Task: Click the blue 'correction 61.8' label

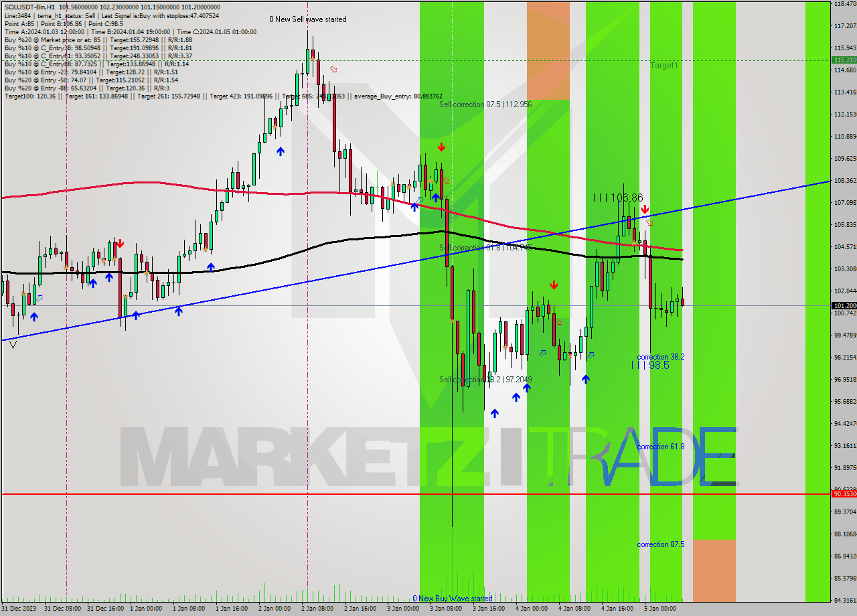Action: point(661,447)
